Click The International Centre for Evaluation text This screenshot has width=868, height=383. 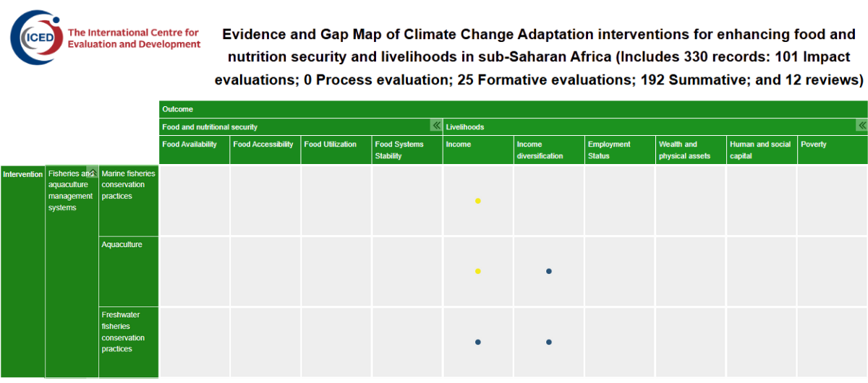pos(134,38)
